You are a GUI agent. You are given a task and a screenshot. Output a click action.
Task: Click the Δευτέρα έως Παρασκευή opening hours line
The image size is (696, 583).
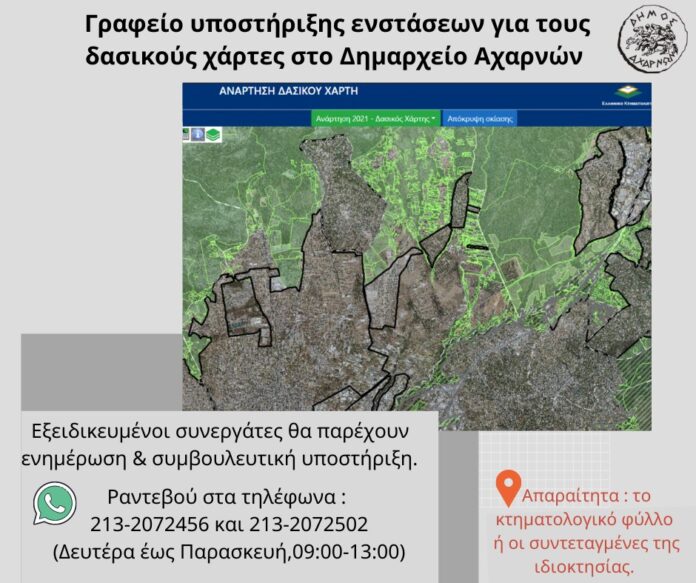click(230, 551)
